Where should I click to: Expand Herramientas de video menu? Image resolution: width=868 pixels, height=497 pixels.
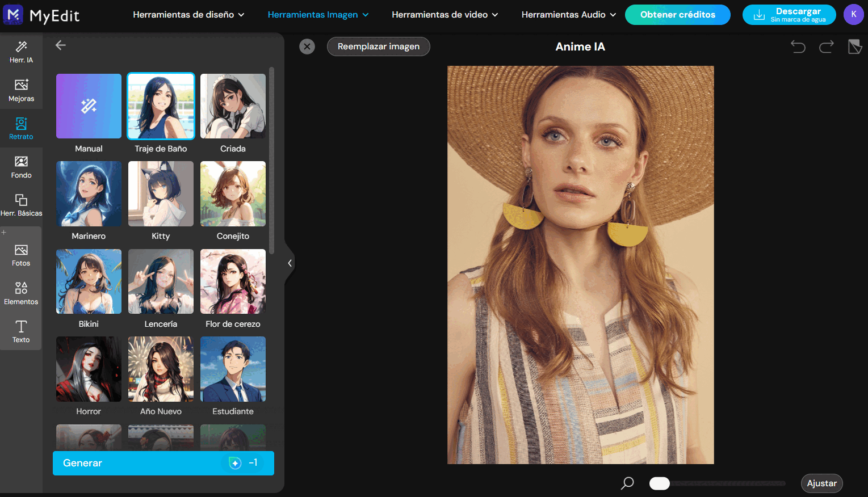tap(445, 15)
